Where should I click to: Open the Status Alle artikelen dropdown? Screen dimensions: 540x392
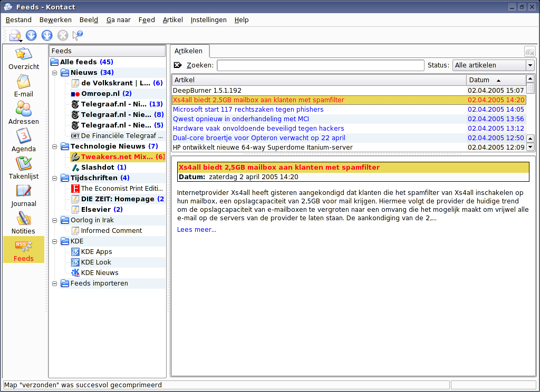pos(494,65)
